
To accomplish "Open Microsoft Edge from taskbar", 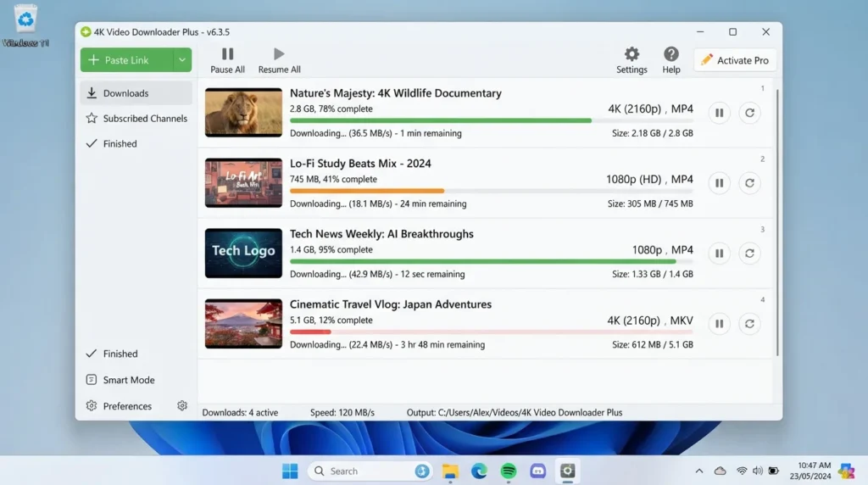I will 480,471.
